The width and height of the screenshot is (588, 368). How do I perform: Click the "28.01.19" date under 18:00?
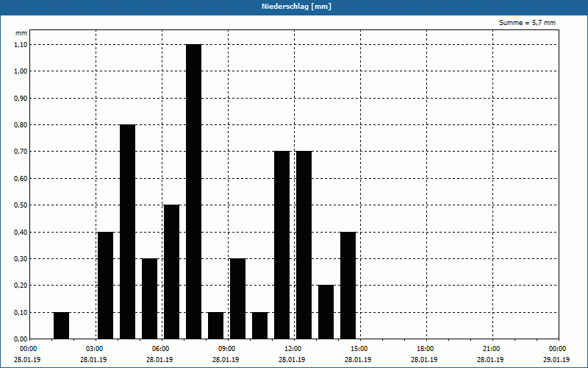point(424,359)
